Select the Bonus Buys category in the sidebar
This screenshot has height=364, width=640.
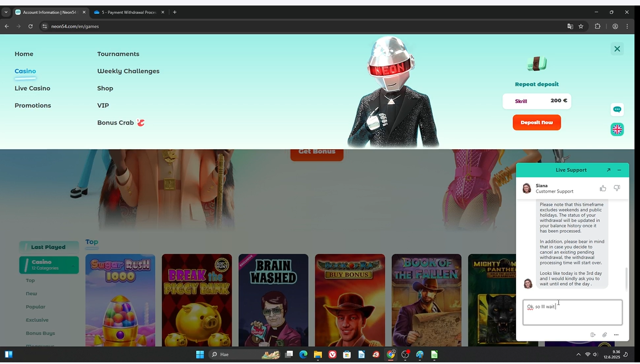click(40, 333)
